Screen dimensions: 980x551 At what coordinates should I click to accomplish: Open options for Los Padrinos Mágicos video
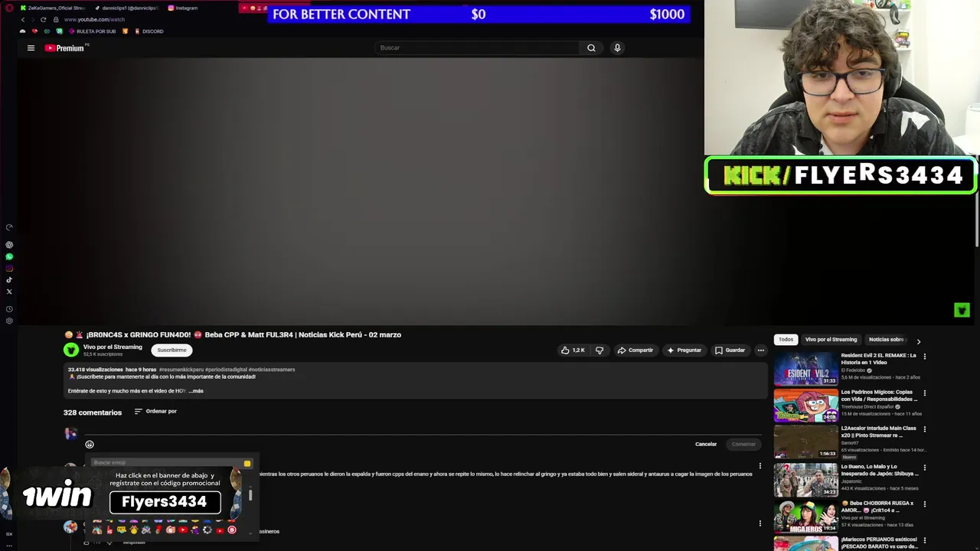pyautogui.click(x=924, y=393)
